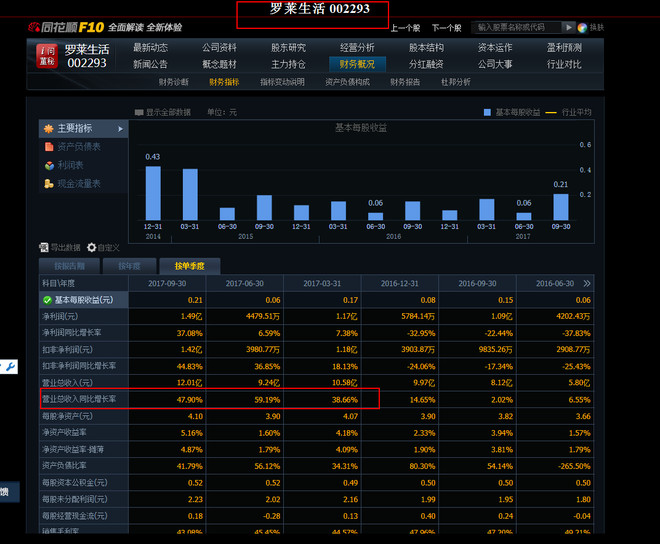Image resolution: width=660 pixels, height=544 pixels.
Task: Click the green check beside 基本每股收益
Action: pos(47,300)
